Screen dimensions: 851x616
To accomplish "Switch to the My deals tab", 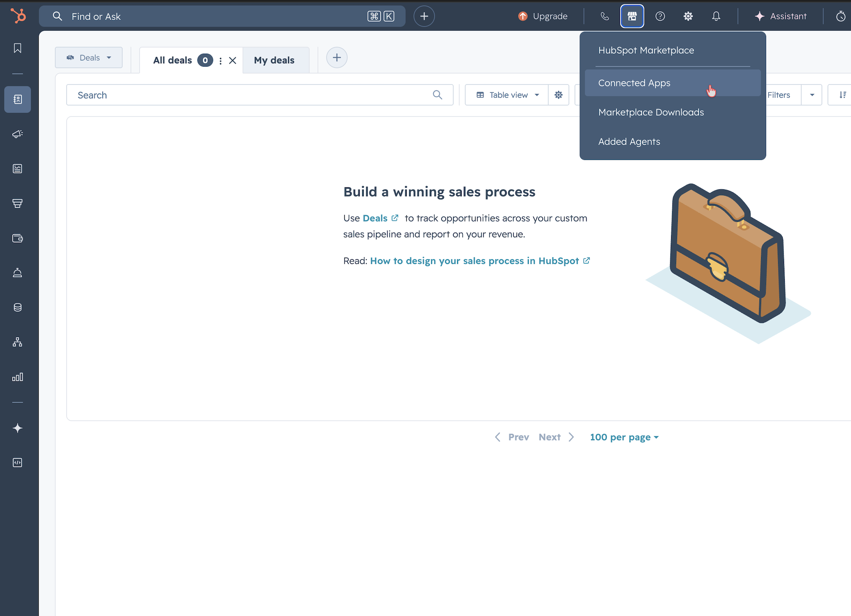I will [275, 60].
